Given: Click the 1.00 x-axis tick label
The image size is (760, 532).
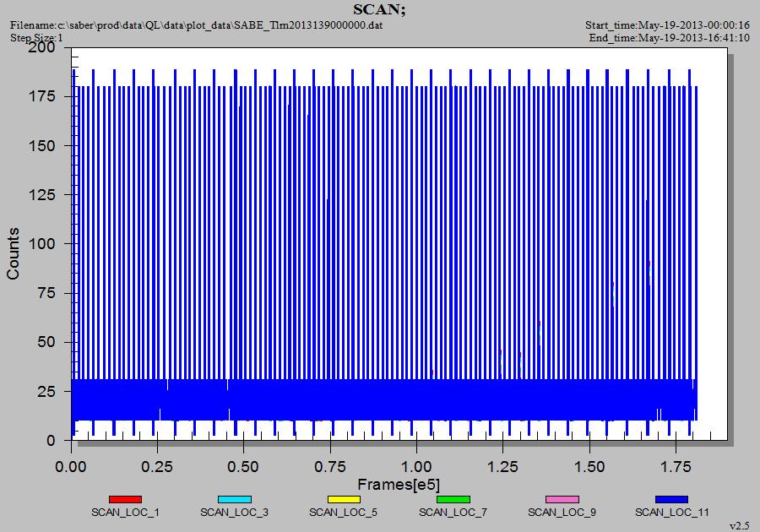Looking at the screenshot, I should tap(416, 467).
